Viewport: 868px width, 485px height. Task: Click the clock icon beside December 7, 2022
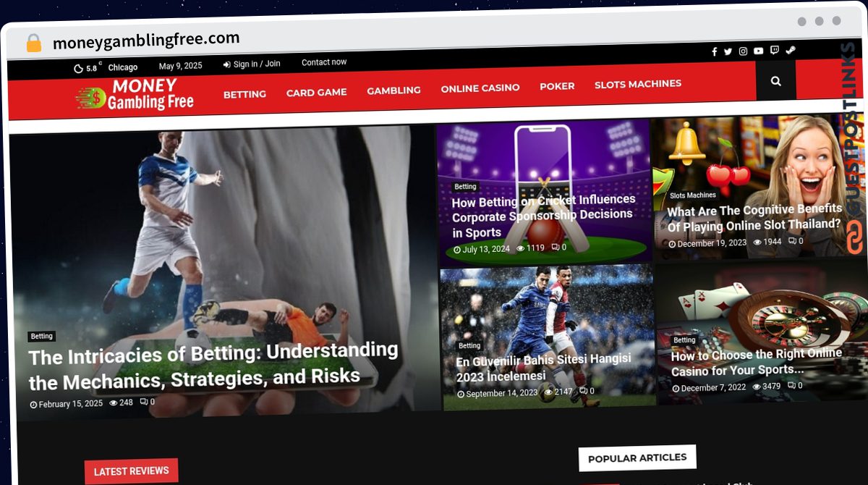click(676, 389)
